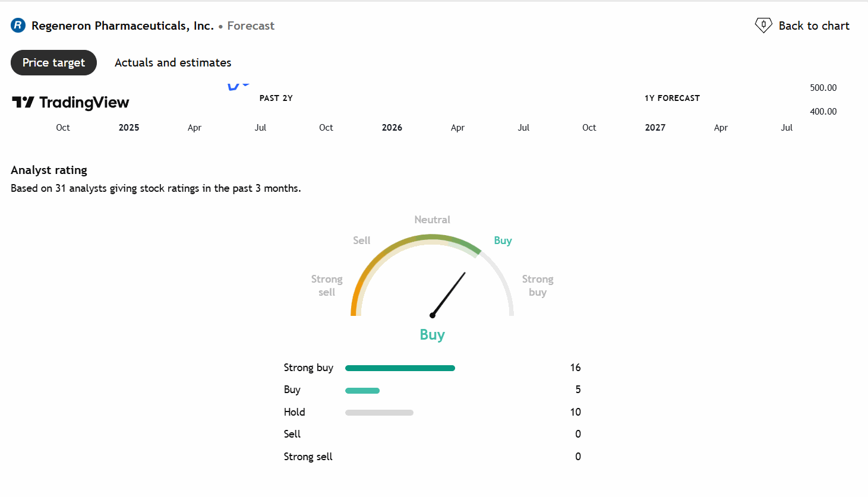Image resolution: width=868 pixels, height=497 pixels.
Task: Click the 400.00 price axis label
Action: click(x=823, y=112)
